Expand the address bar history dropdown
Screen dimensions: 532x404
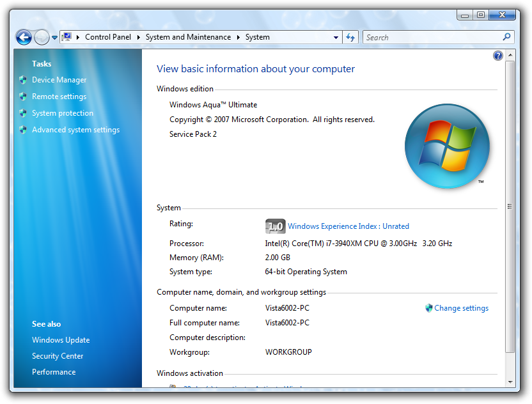[336, 37]
